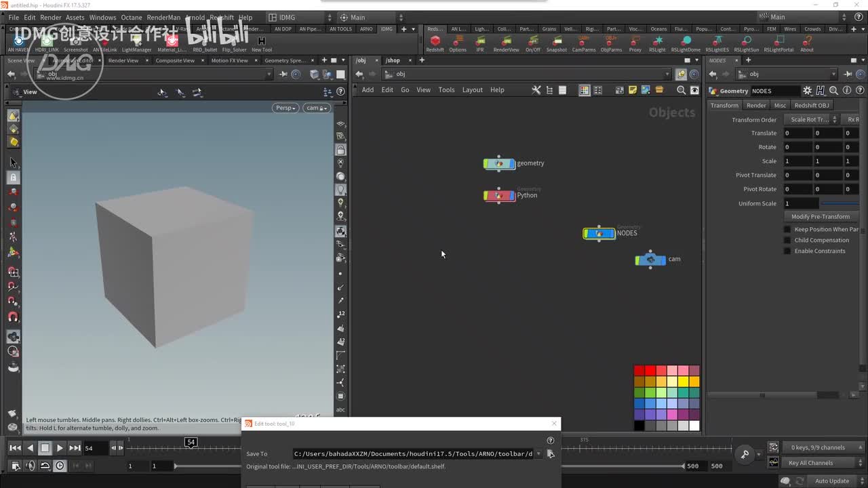Tick the Enable Constraints checkbox
868x488 pixels.
[787, 251]
